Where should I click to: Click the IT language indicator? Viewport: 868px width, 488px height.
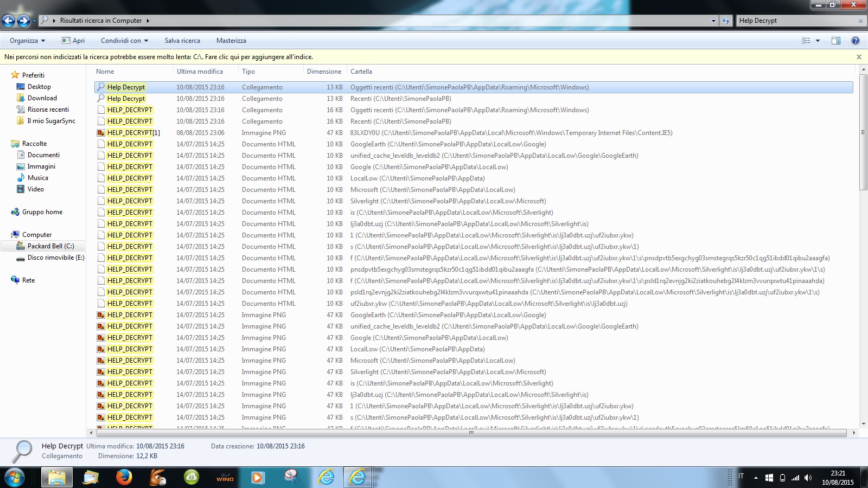click(x=741, y=476)
